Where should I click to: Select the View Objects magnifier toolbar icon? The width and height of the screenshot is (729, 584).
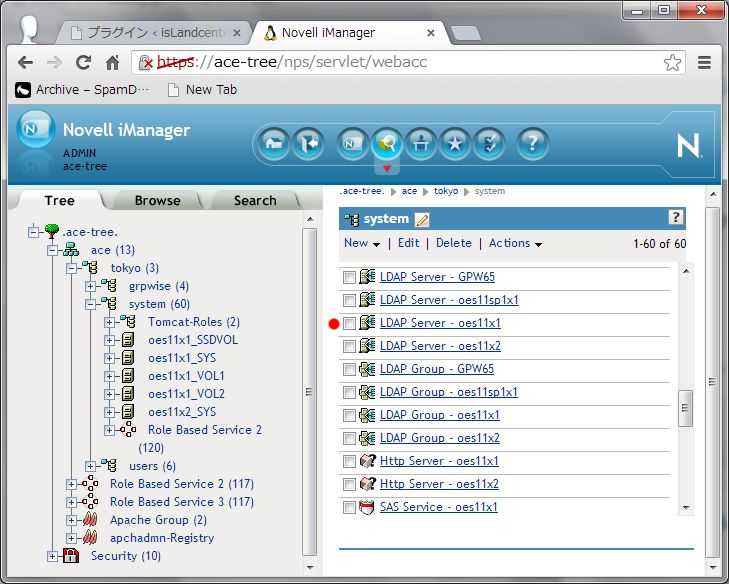387,144
